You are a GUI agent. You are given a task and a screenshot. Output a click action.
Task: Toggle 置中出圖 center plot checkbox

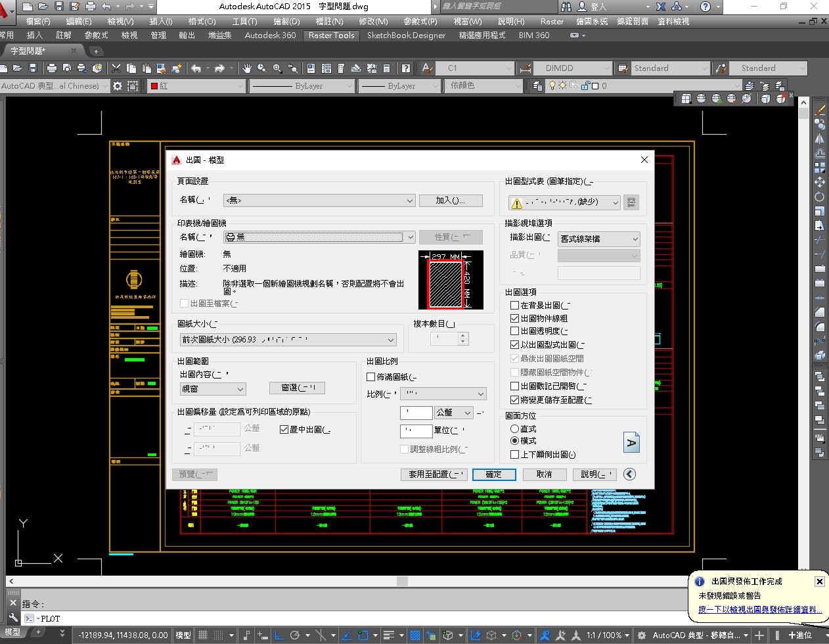click(284, 430)
